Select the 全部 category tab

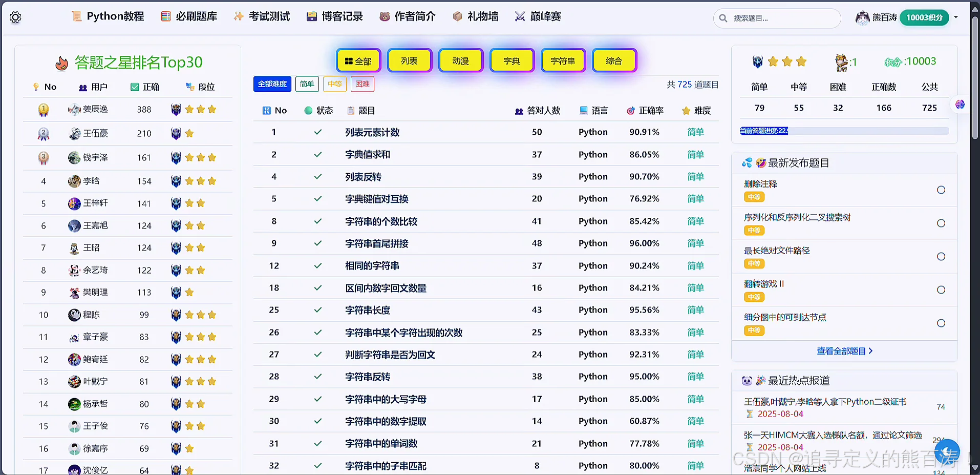click(x=358, y=61)
